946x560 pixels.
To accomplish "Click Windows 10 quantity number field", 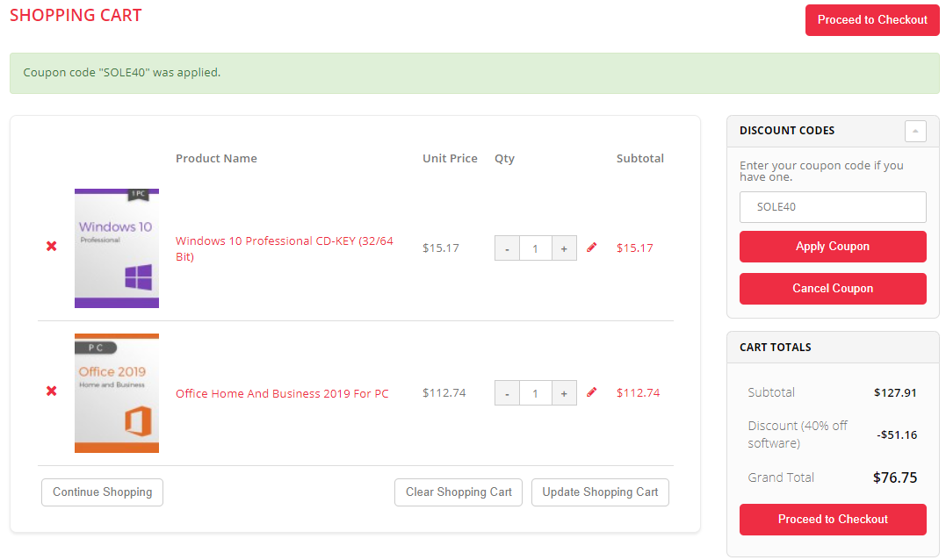I will click(535, 248).
